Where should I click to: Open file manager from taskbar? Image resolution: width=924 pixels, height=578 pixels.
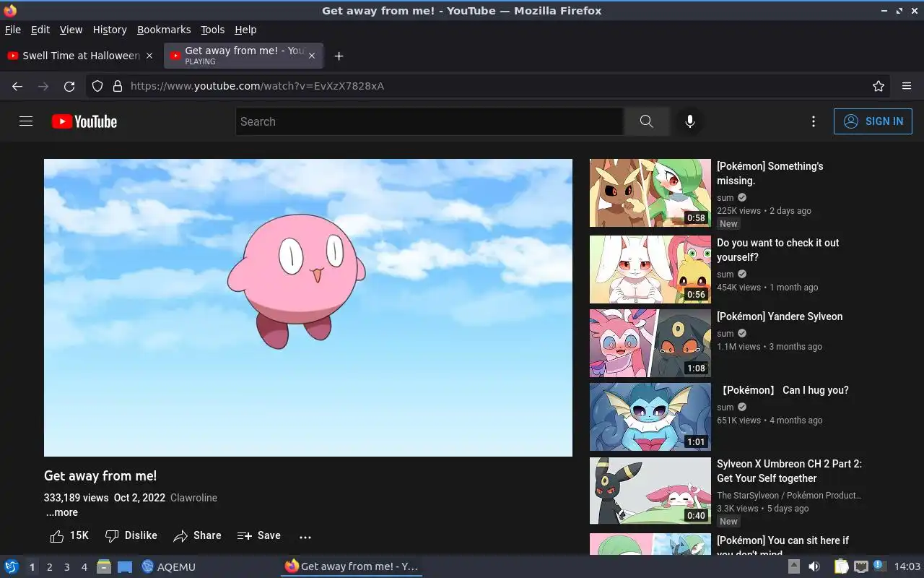[x=104, y=566]
